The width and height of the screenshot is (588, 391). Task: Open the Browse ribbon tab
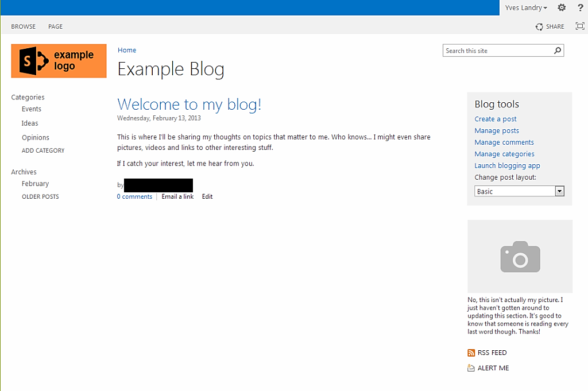(24, 26)
